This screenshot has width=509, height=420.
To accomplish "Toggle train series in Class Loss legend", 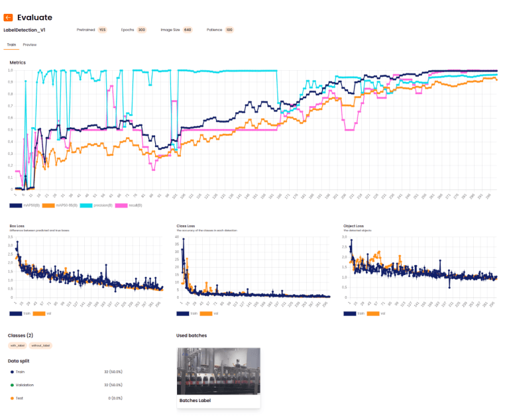I will click(x=183, y=313).
